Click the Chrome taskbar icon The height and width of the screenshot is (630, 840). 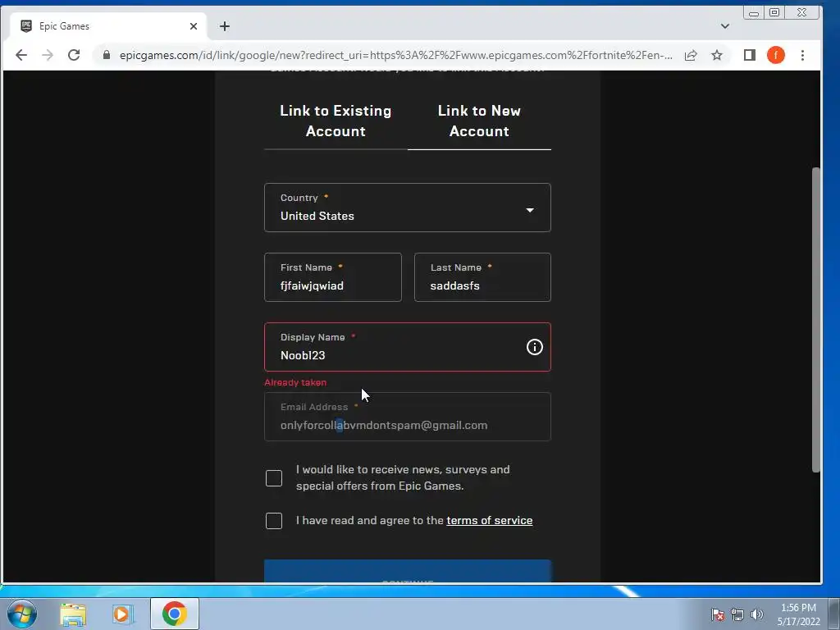[x=174, y=614]
